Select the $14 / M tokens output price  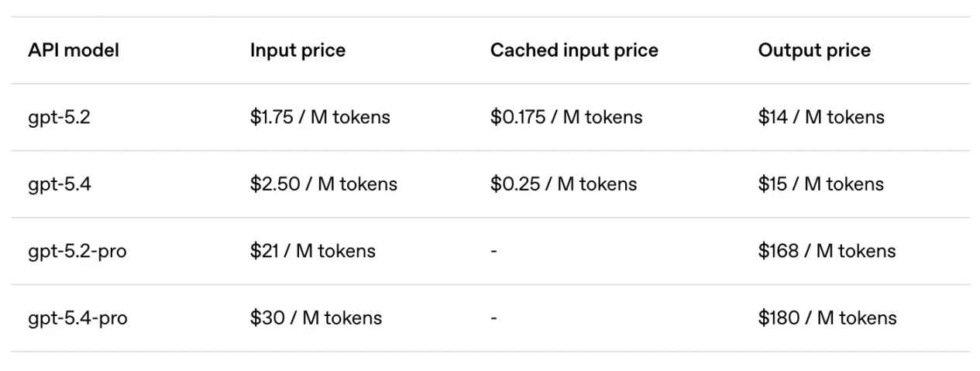click(821, 118)
